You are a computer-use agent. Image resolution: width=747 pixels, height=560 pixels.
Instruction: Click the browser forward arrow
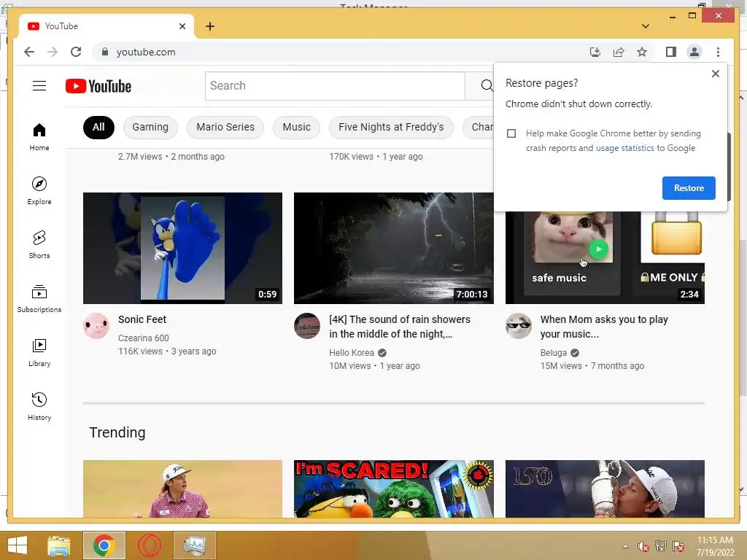53,52
